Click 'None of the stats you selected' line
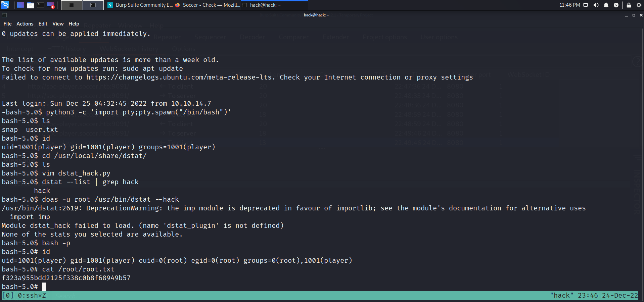 (92, 234)
